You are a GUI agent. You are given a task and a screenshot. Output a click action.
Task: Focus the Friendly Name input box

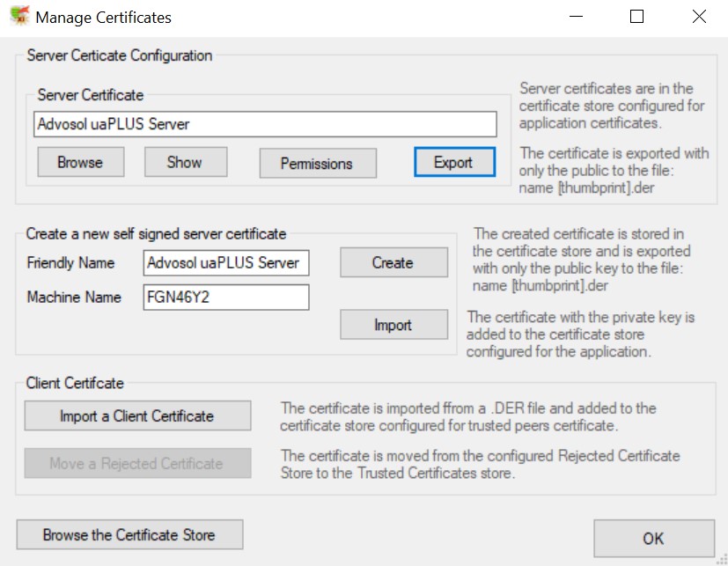click(226, 262)
